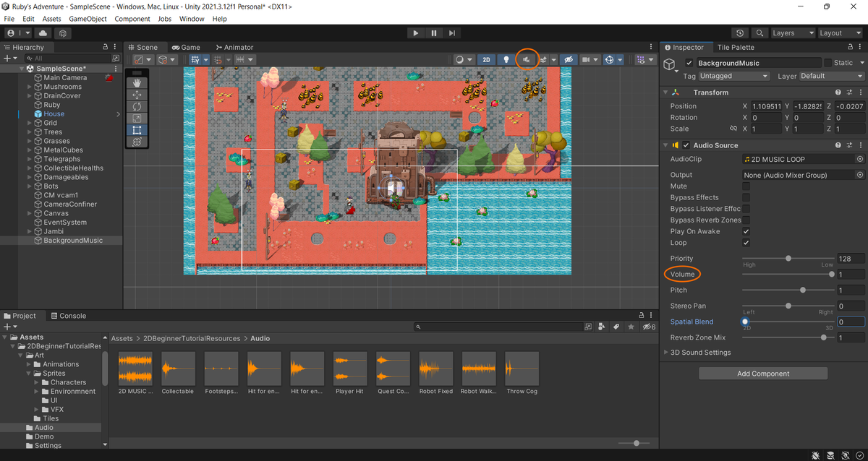The image size is (868, 461).
Task: Toggle 2D mode in Scene view
Action: (x=486, y=59)
